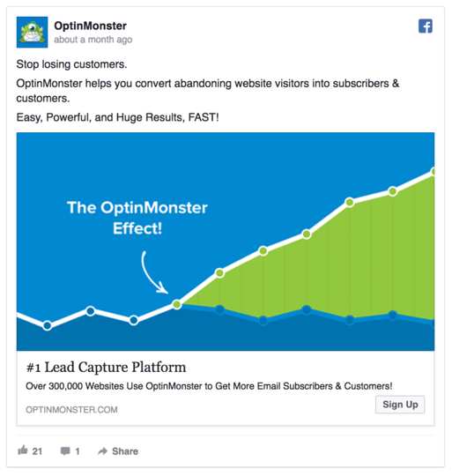452x476 pixels.
Task: Open the '#1 Lead Capture Platform' headline
Action: (107, 368)
